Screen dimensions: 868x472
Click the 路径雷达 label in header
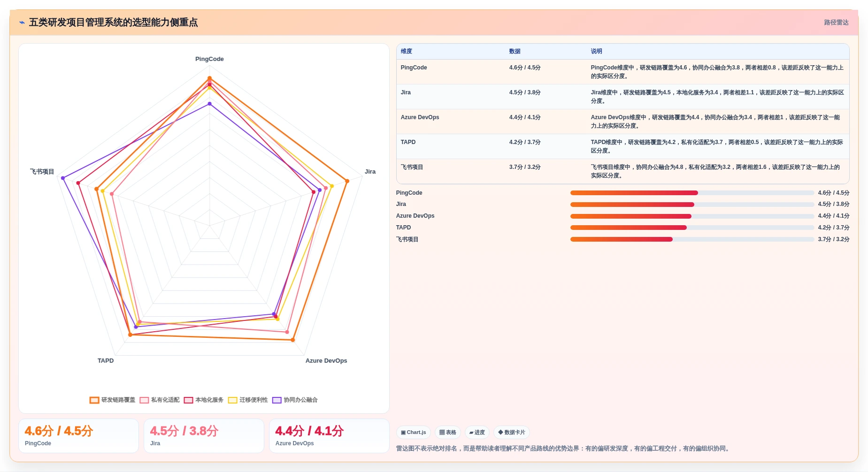point(836,23)
